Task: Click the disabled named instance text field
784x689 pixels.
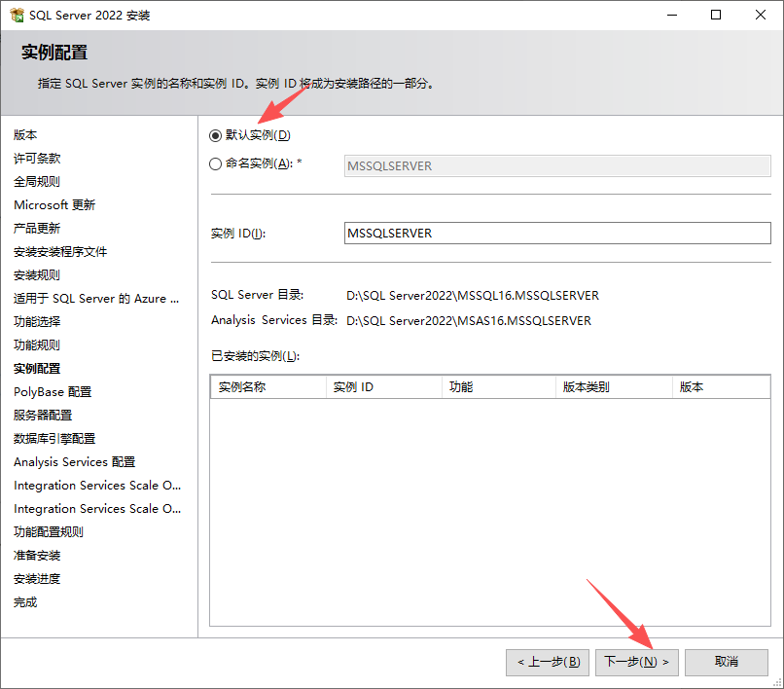Action: [x=557, y=165]
